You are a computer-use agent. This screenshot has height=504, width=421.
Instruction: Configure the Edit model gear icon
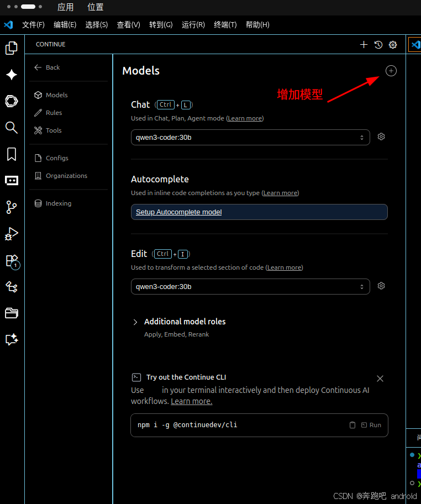pos(381,286)
